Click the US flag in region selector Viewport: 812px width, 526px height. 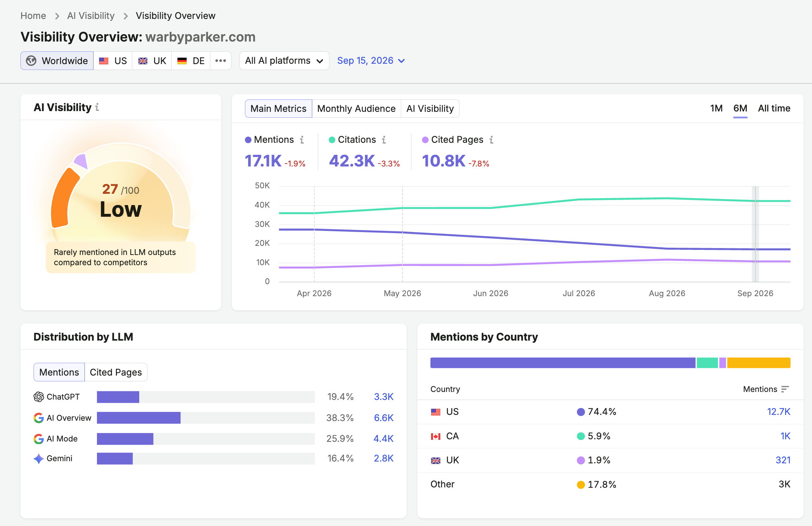(x=104, y=61)
